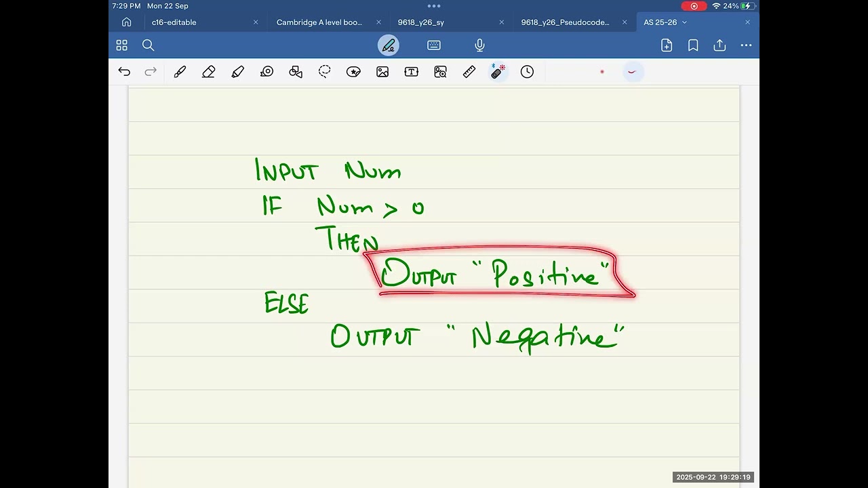Select the Pen tool

click(x=180, y=72)
